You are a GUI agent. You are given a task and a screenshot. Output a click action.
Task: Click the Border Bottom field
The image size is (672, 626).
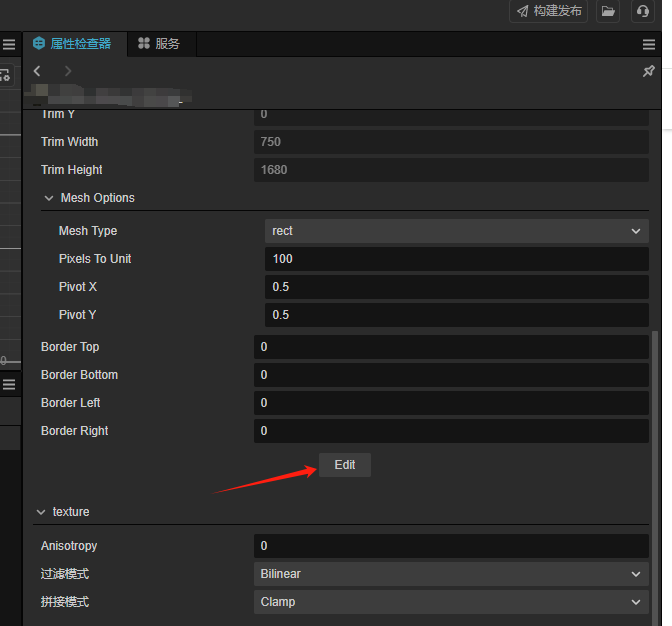[451, 375]
